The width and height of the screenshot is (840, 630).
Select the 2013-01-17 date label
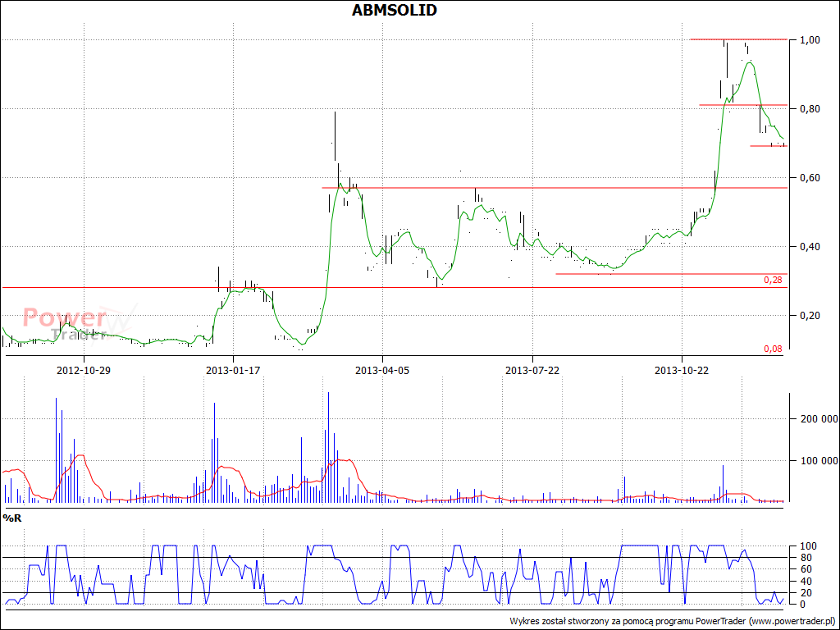click(233, 370)
